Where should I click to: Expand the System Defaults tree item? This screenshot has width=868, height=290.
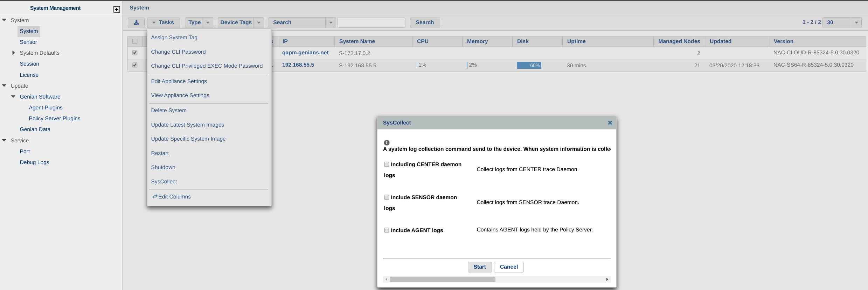tap(13, 53)
